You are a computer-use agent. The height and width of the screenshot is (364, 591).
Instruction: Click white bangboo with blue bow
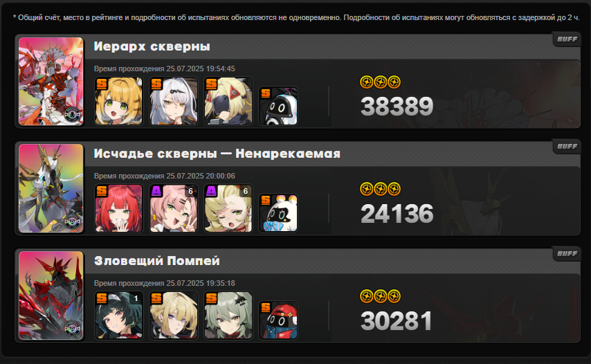click(x=278, y=213)
